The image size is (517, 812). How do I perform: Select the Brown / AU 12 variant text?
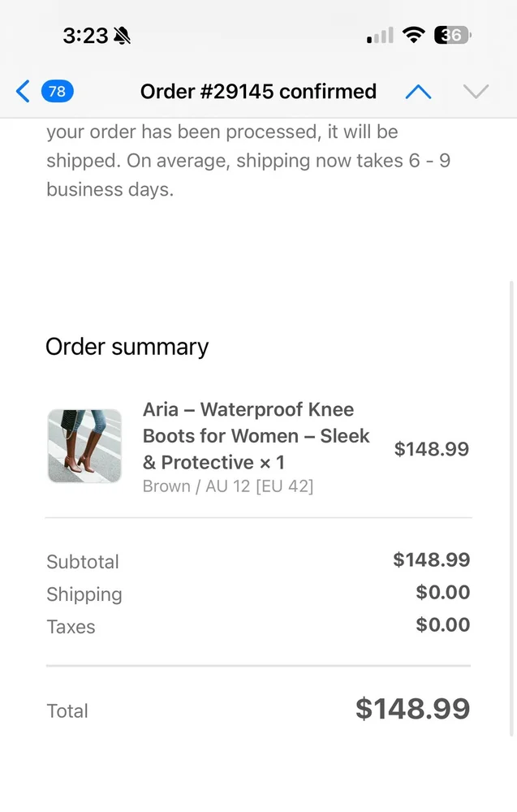point(228,486)
